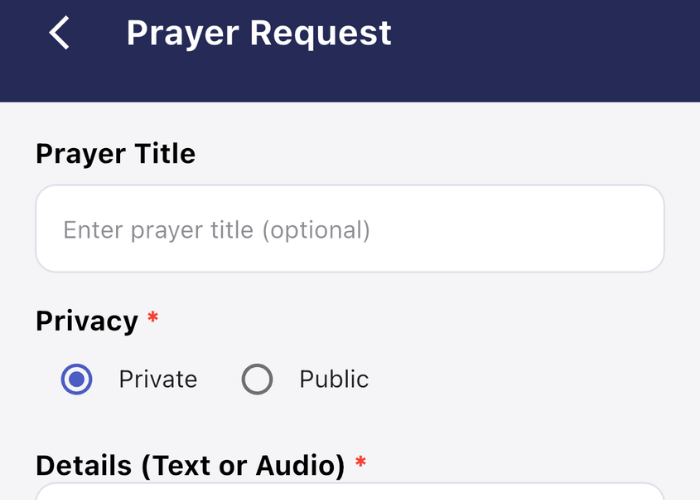Focus the Prayer Title input field

(350, 229)
